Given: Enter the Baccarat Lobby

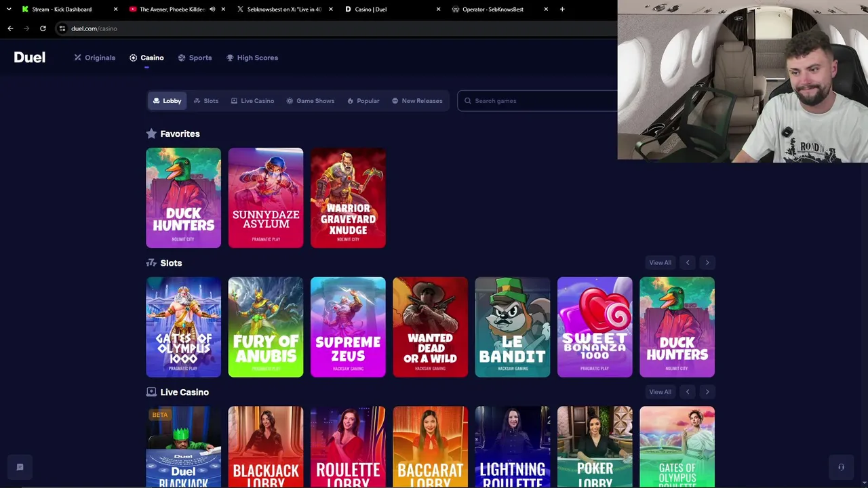Looking at the screenshot, I should click(x=430, y=447).
